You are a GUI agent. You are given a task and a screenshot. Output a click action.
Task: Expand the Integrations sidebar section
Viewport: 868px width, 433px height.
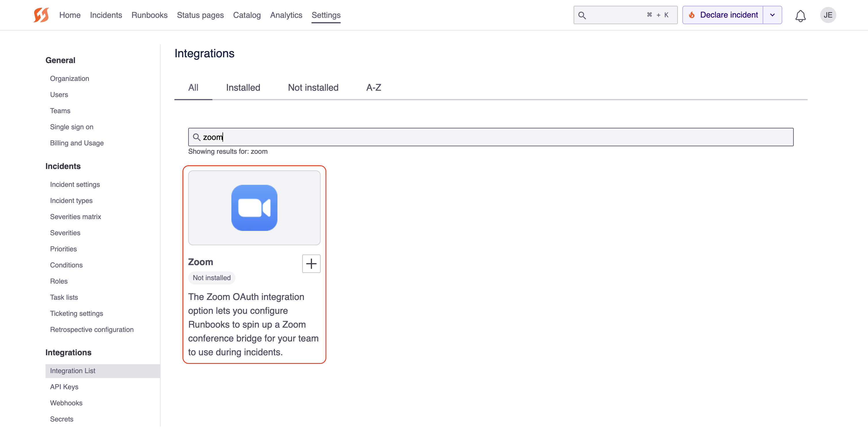pyautogui.click(x=68, y=352)
